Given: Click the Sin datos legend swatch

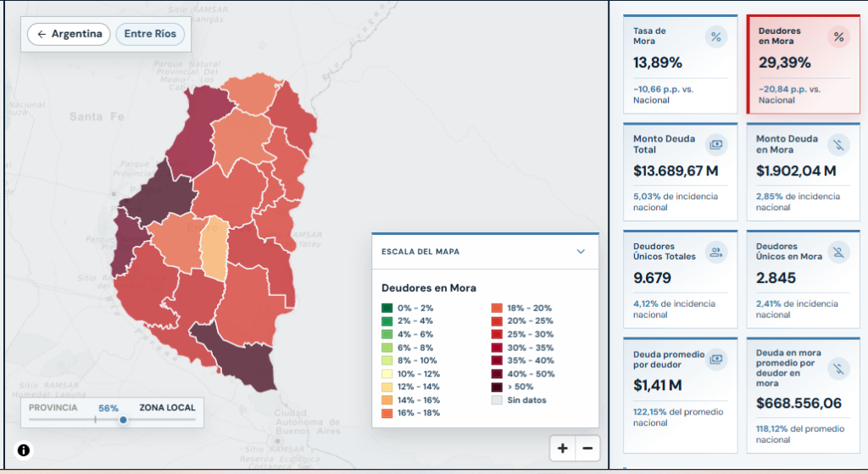Looking at the screenshot, I should (497, 399).
